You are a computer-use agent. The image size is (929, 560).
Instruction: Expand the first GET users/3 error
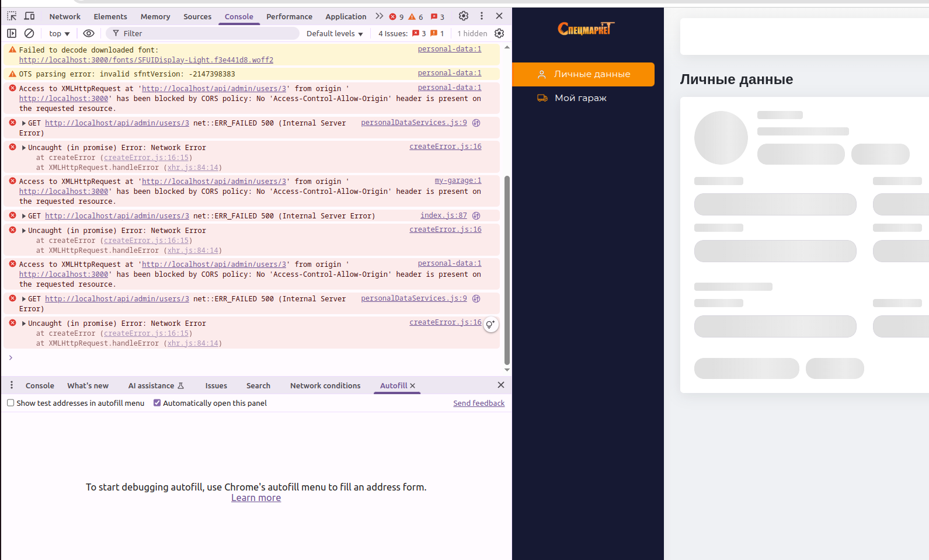point(24,123)
